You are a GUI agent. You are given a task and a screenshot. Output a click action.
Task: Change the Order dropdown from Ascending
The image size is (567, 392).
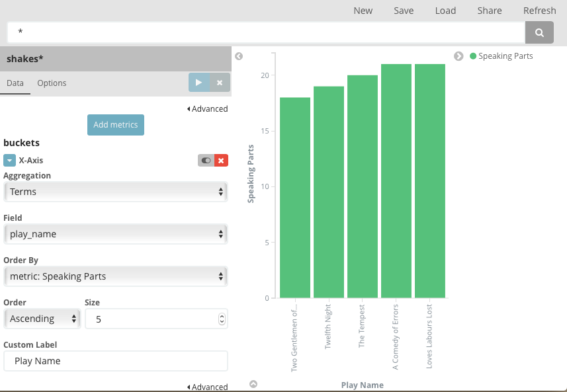pyautogui.click(x=42, y=319)
